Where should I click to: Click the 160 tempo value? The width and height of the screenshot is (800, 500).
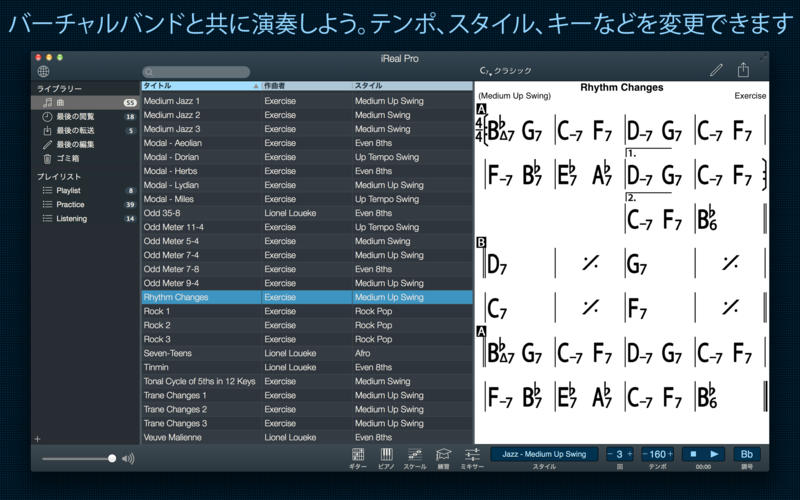[x=658, y=454]
